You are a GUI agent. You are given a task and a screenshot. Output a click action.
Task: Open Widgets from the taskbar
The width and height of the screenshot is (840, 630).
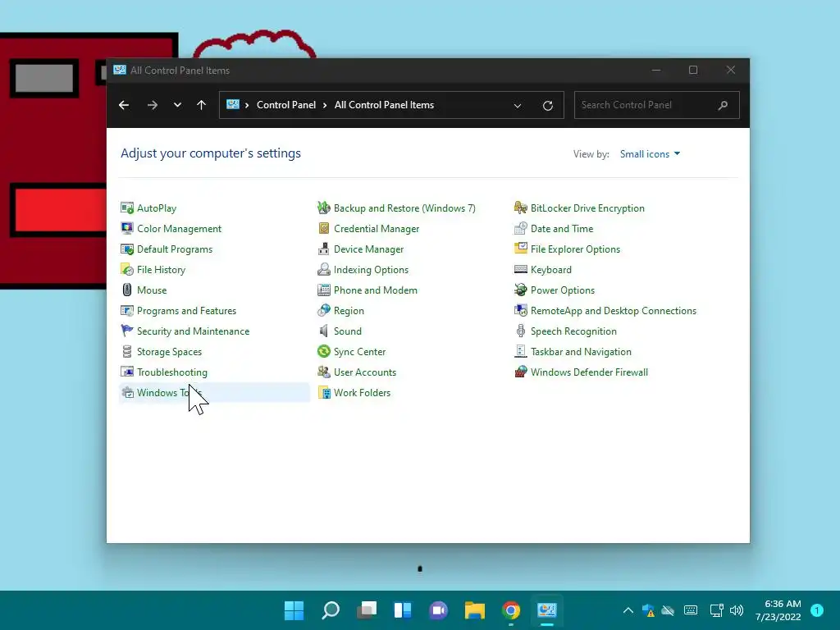pos(403,610)
